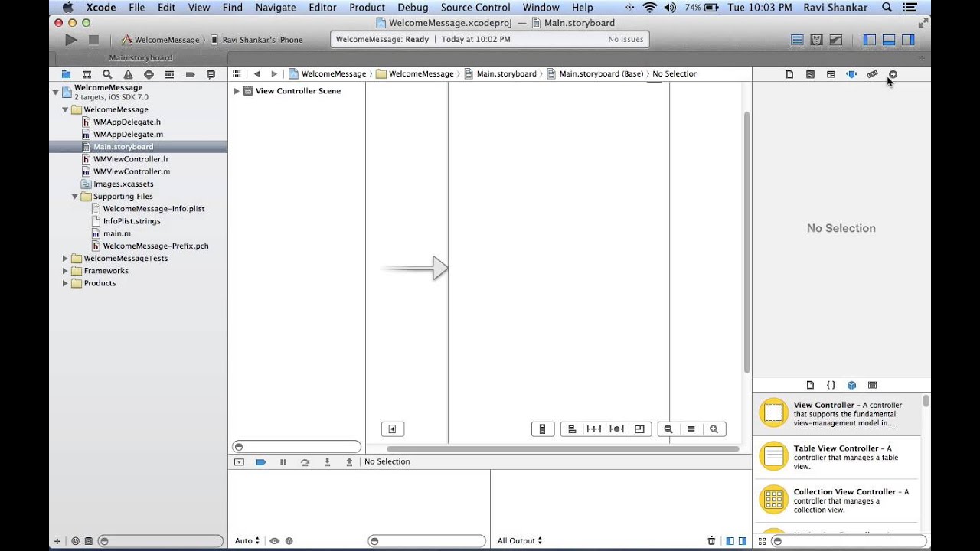980x551 pixels.
Task: Show the Attributes inspector
Action: pyautogui.click(x=851, y=74)
